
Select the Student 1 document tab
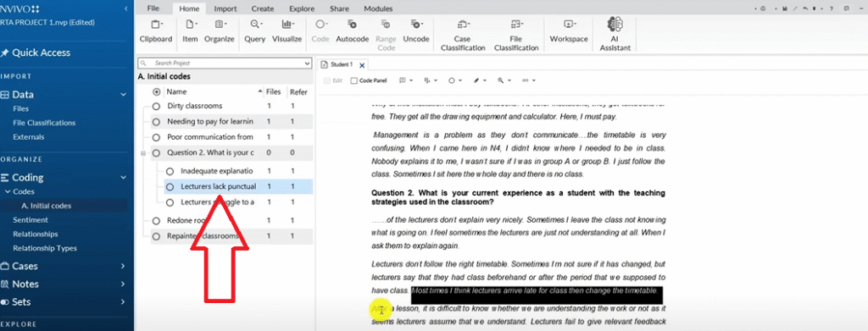point(342,64)
